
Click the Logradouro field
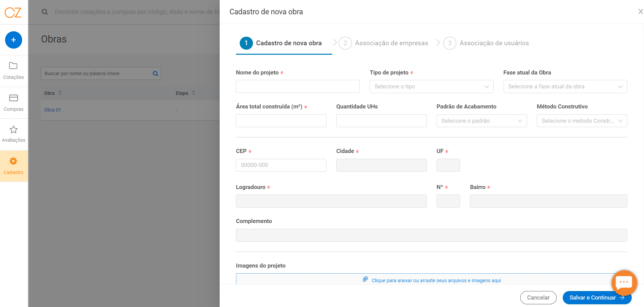coord(331,201)
